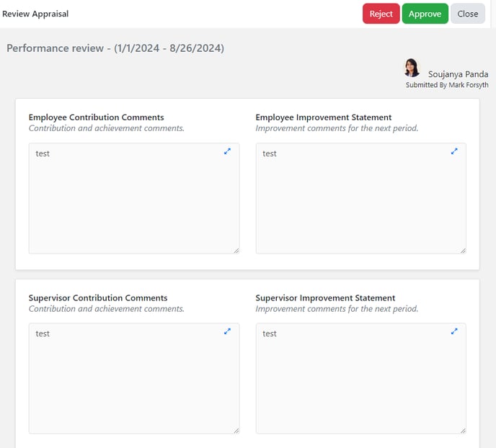Focus the Supervisor Improvement Statement textarea
This screenshot has width=496, height=448.
361,378
